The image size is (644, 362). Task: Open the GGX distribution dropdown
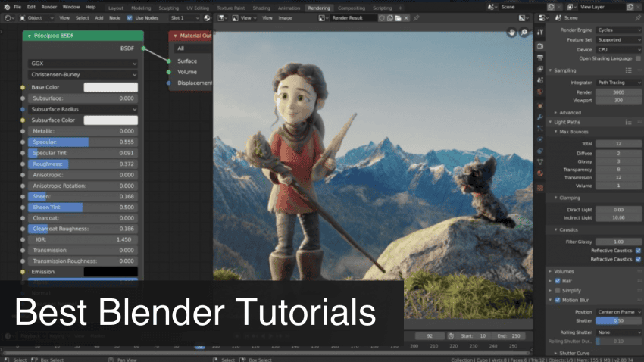click(x=83, y=64)
